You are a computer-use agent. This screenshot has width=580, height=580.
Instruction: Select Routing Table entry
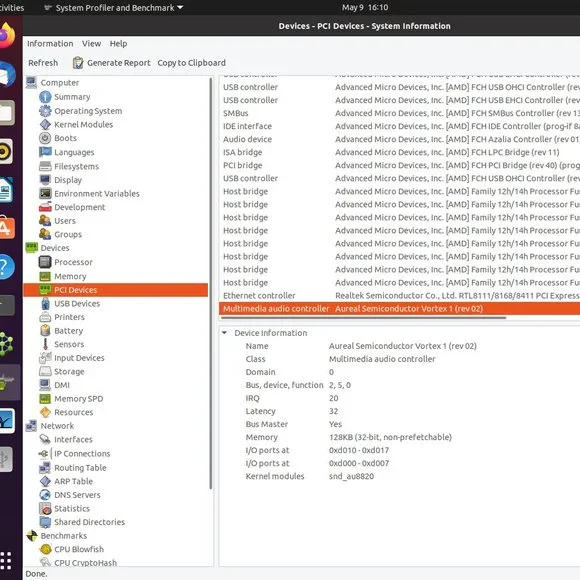point(80,468)
